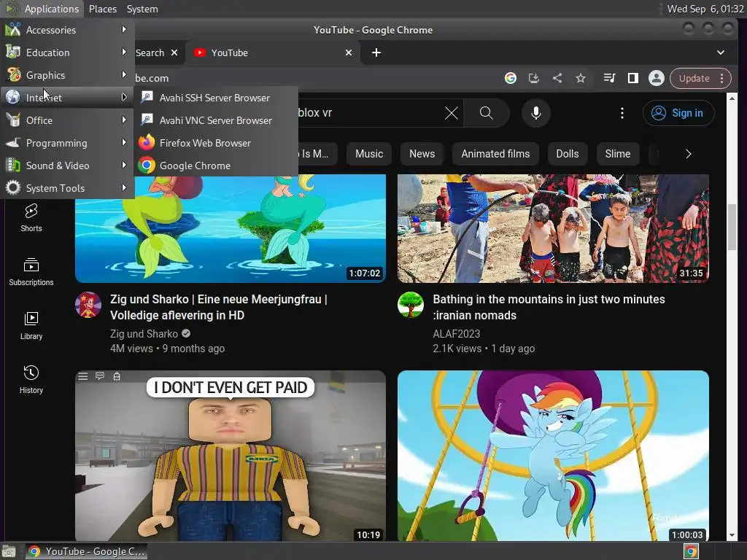Open YouTube settings three-dot menu

(622, 113)
